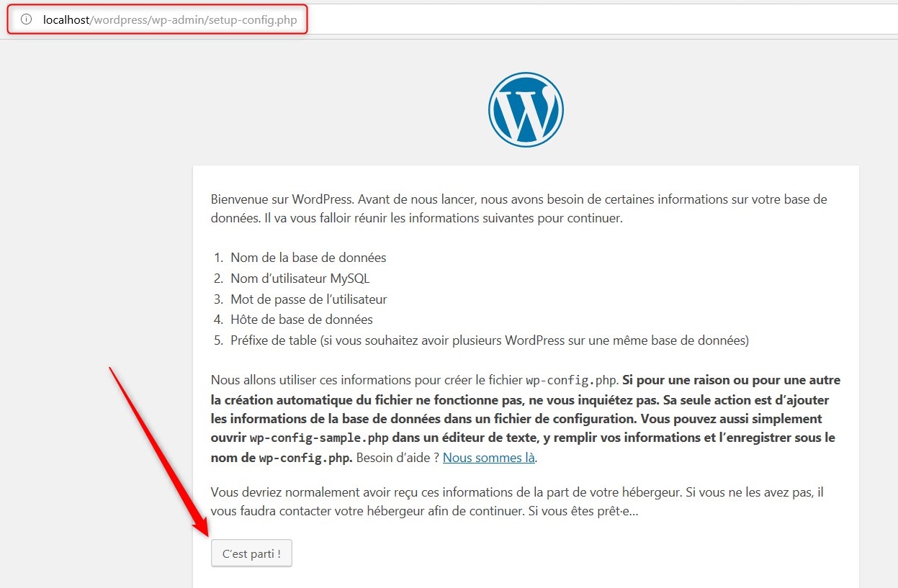Click the site information icon in address bar

pos(27,19)
